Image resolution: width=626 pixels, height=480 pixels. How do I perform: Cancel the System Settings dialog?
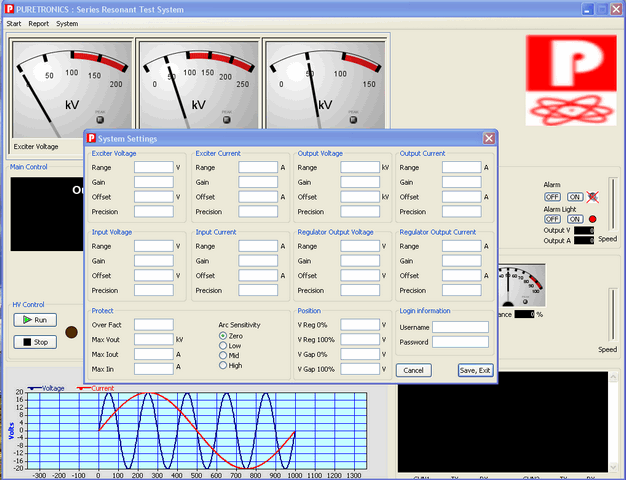[x=414, y=370]
